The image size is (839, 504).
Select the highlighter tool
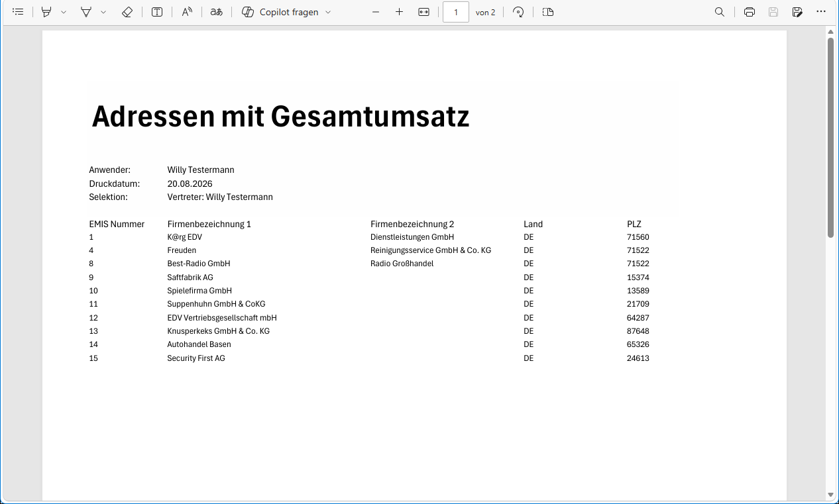(46, 12)
